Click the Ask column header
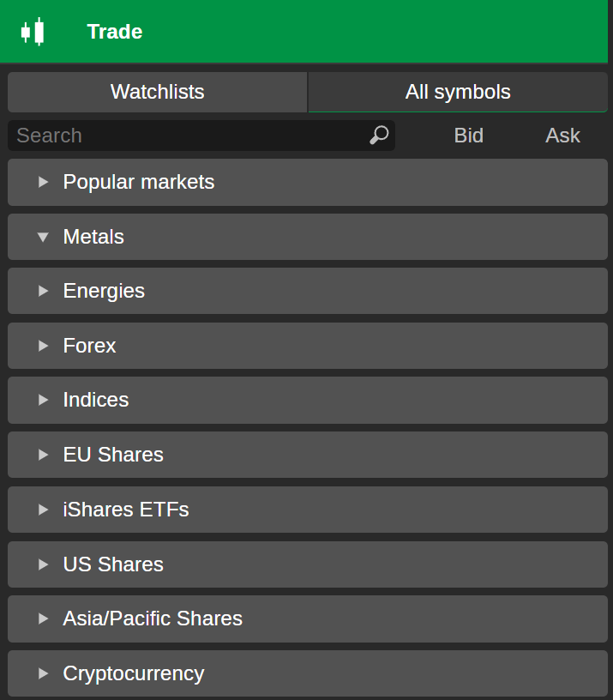613x700 pixels. tap(562, 136)
